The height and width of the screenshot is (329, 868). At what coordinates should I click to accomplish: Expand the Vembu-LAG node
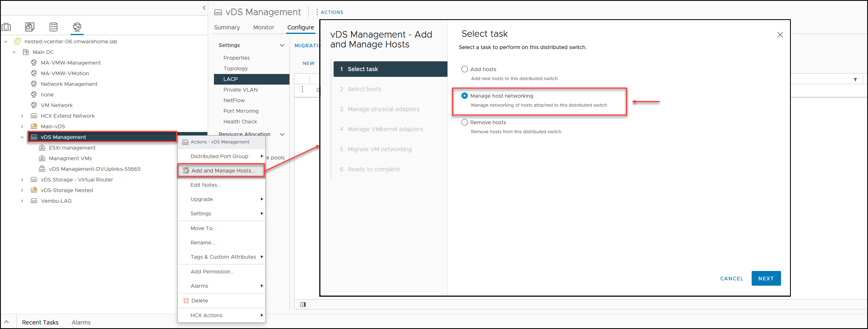22,201
